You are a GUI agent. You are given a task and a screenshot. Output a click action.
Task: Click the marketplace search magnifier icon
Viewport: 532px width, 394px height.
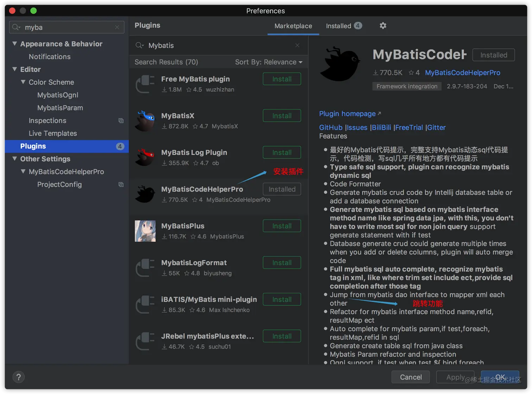140,45
